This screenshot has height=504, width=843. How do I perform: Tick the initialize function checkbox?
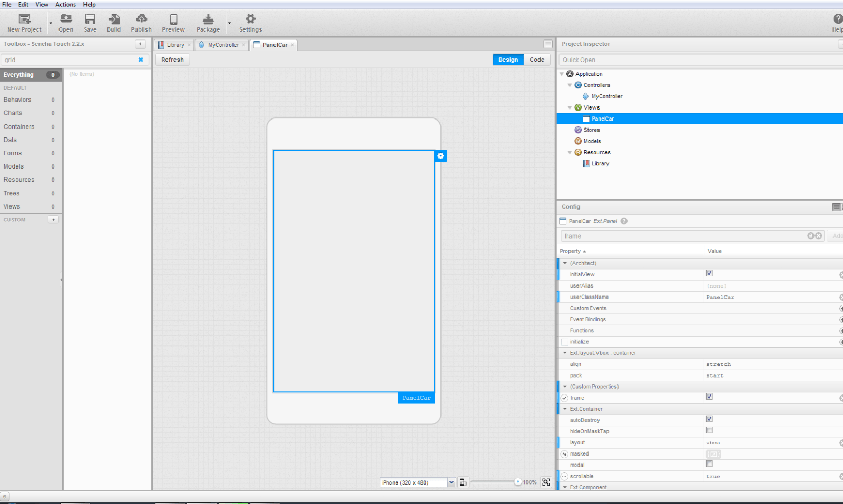(565, 342)
